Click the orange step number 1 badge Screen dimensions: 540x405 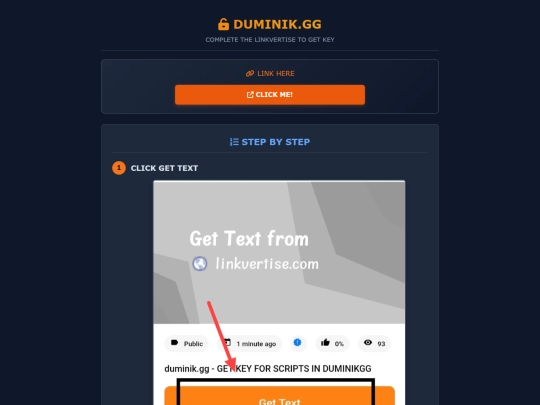coord(119,168)
